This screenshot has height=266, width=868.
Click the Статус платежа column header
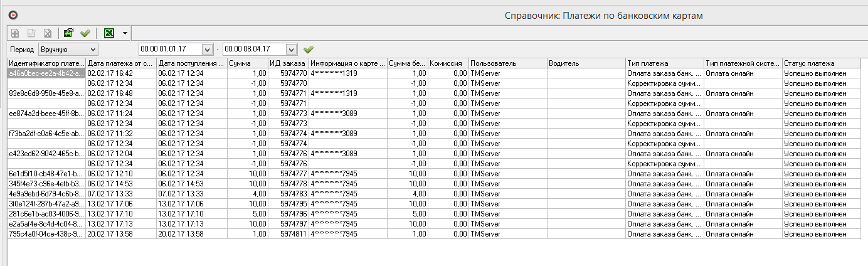pyautogui.click(x=822, y=63)
